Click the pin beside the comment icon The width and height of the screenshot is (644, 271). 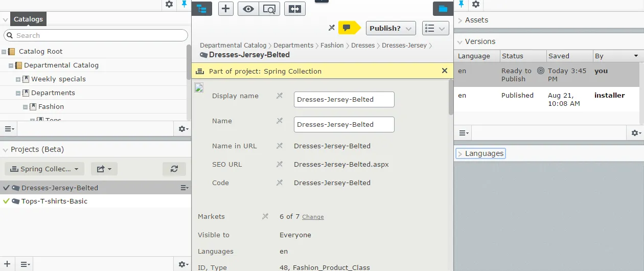tap(332, 28)
